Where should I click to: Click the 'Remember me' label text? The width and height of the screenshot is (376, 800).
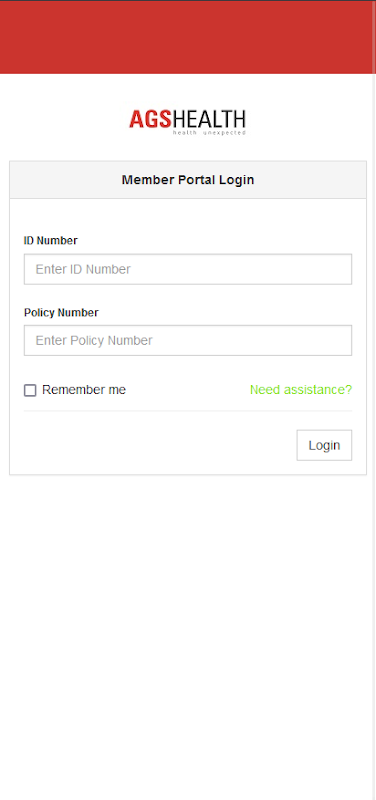click(84, 390)
